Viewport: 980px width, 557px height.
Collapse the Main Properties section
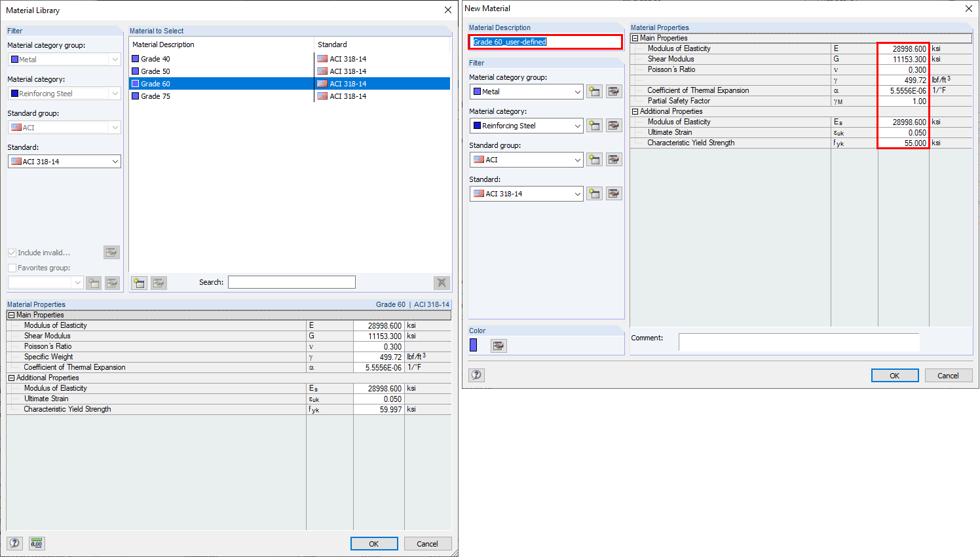pos(634,37)
